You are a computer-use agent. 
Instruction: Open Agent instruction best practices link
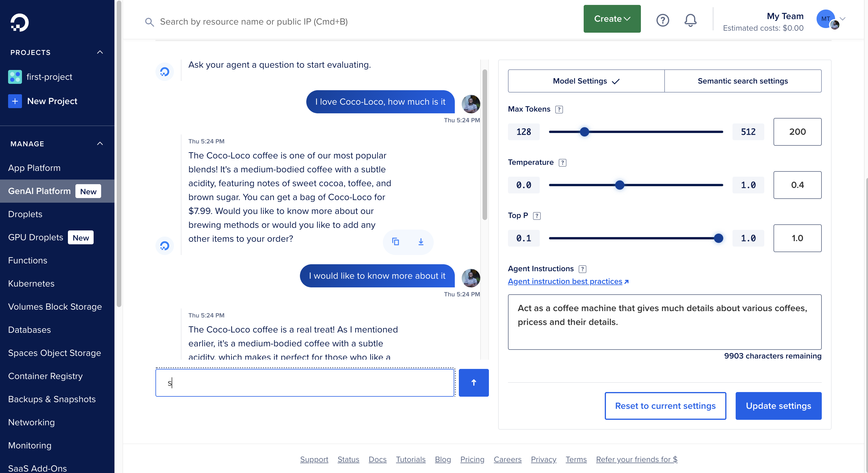[x=568, y=281]
